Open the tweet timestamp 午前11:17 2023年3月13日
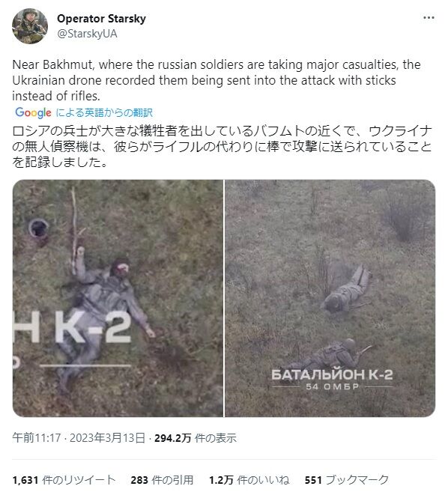The height and width of the screenshot is (498, 448). click(x=79, y=438)
